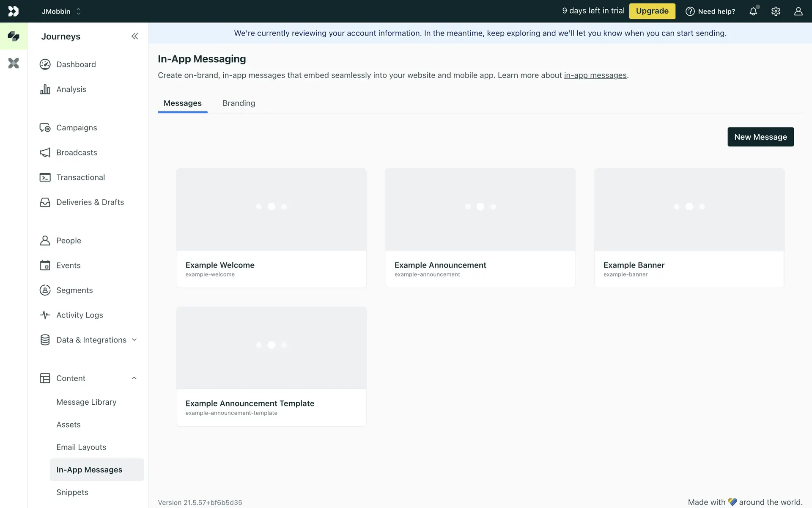Image resolution: width=812 pixels, height=508 pixels.
Task: Click the Transactional terminal icon
Action: 45,177
